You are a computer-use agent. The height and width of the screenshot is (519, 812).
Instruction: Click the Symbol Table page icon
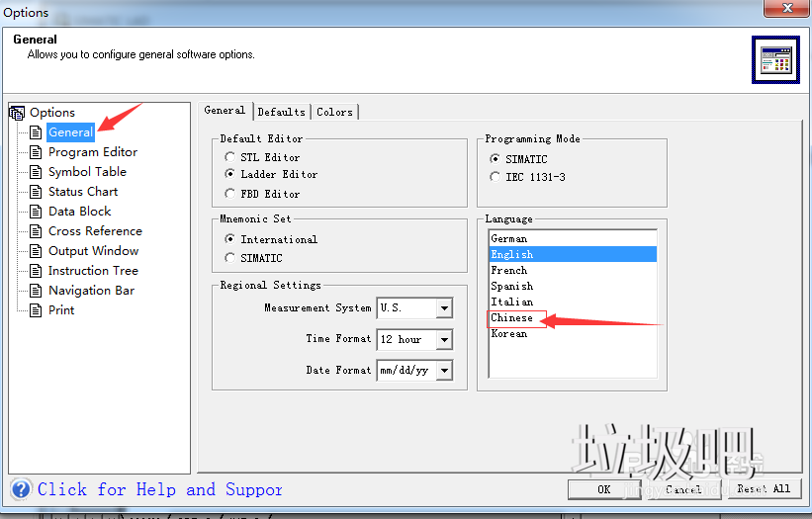[x=37, y=172]
